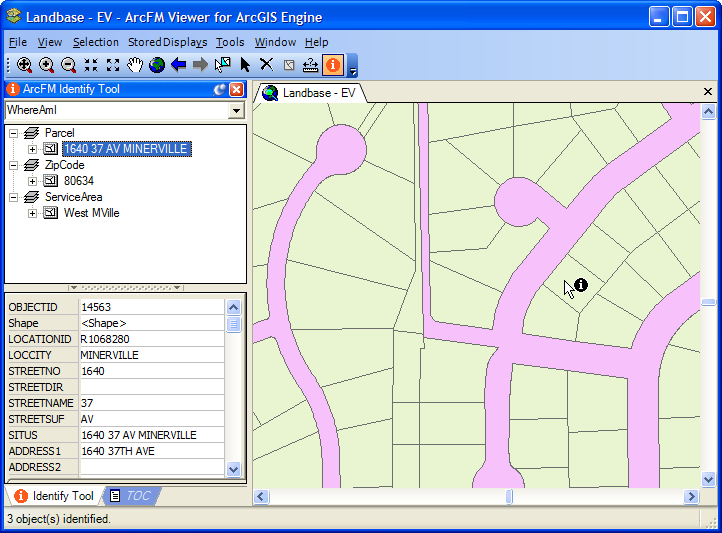
Task: Toggle auto-hide pin on Identify Tool panel
Action: tap(220, 90)
